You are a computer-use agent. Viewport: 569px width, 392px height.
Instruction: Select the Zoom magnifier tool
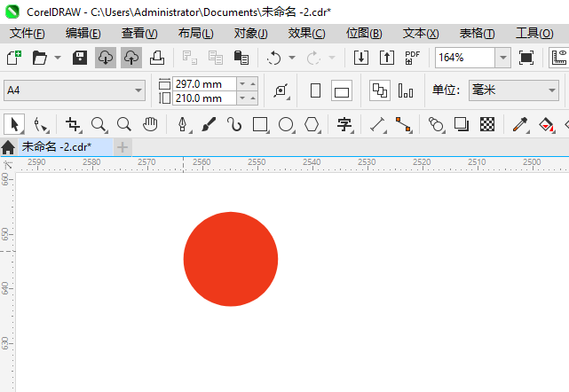99,125
